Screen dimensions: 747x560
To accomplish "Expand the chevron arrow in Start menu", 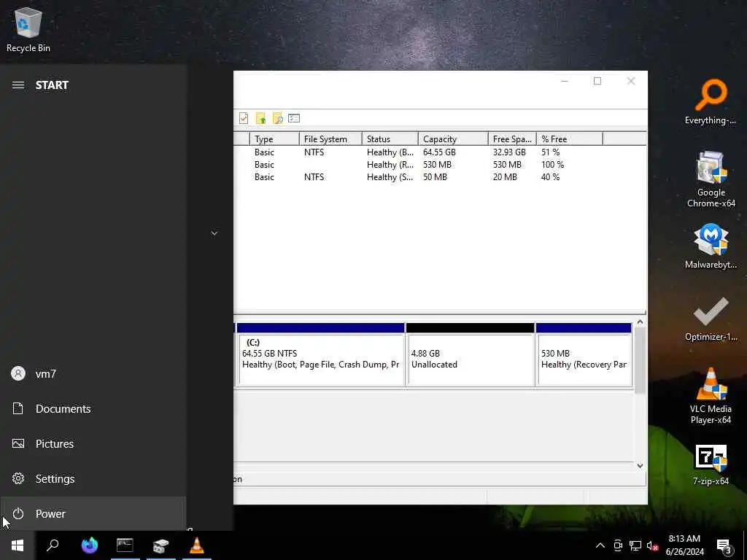I will (214, 233).
